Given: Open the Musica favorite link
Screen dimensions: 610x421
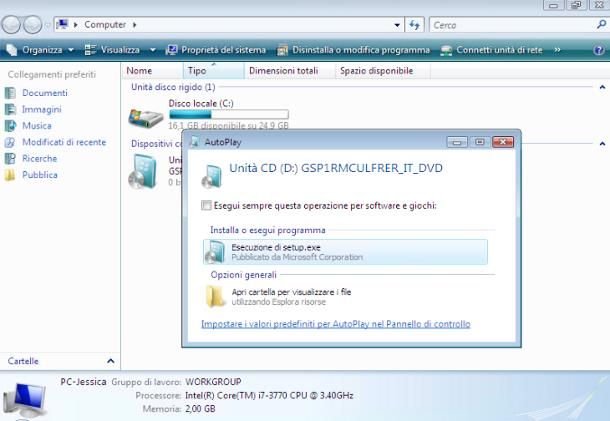Looking at the screenshot, I should point(37,126).
